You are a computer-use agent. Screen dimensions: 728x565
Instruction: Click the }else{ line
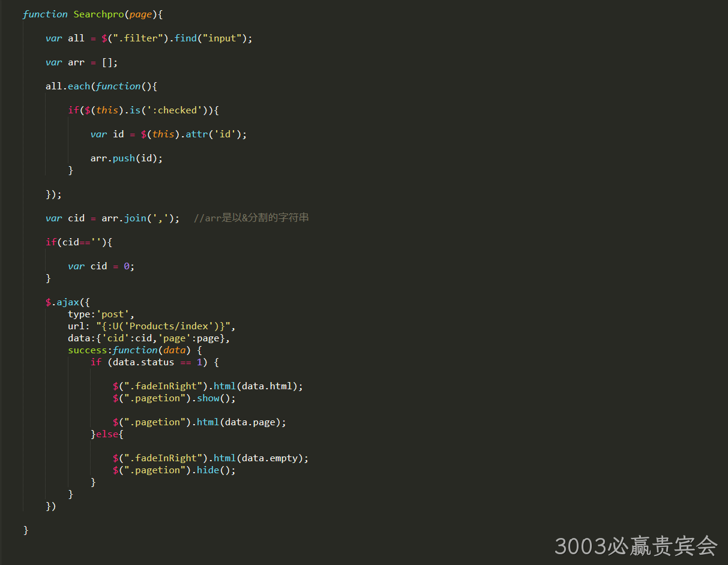click(x=107, y=434)
